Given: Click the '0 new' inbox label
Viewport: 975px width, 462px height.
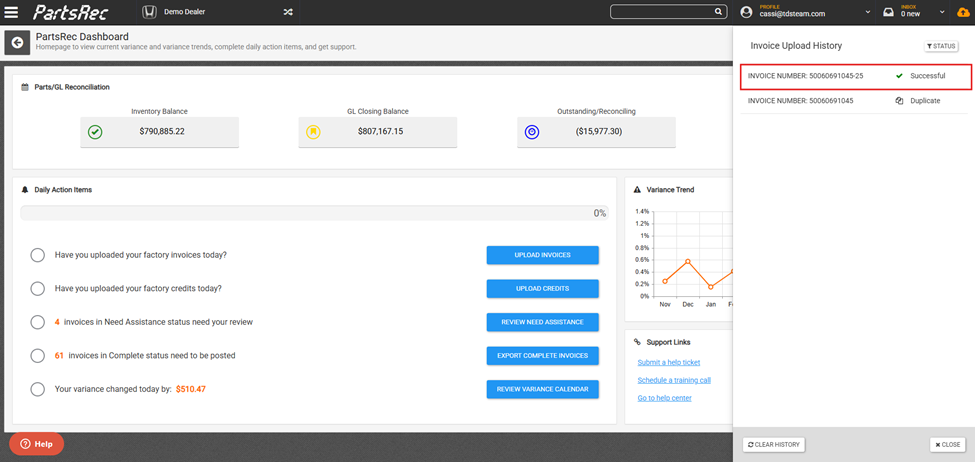Looking at the screenshot, I should coord(910,14).
